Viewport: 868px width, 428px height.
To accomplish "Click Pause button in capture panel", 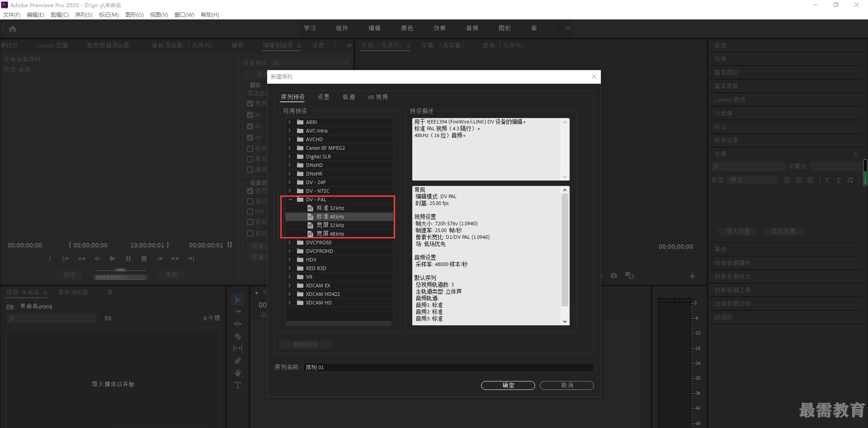I will coord(128,258).
